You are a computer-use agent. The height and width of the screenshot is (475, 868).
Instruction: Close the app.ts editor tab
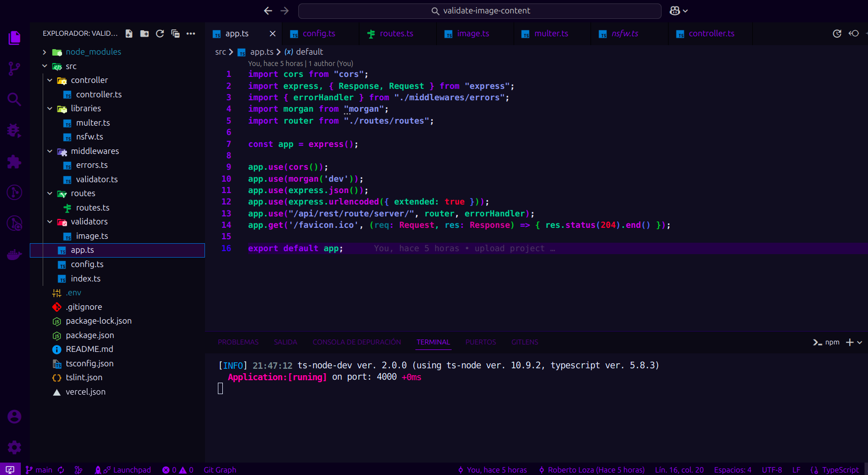[272, 33]
